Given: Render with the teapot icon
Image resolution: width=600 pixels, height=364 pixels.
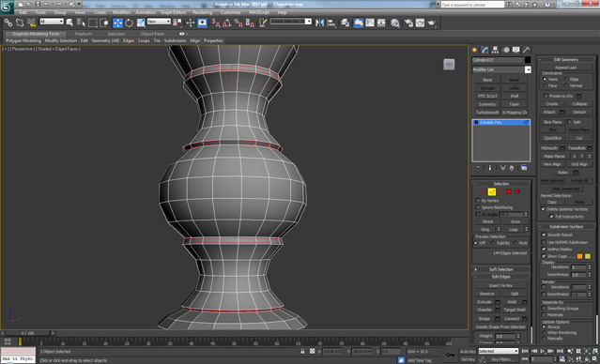Looking at the screenshot, I should tap(432, 23).
